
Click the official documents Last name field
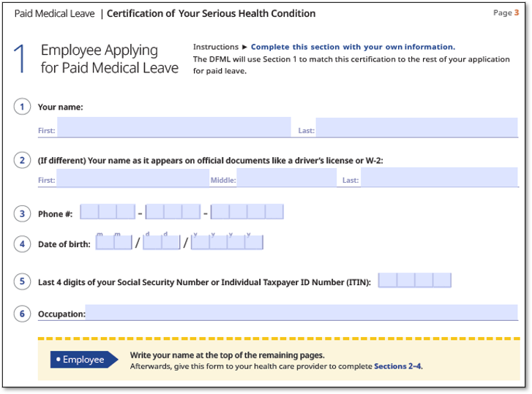click(x=439, y=178)
